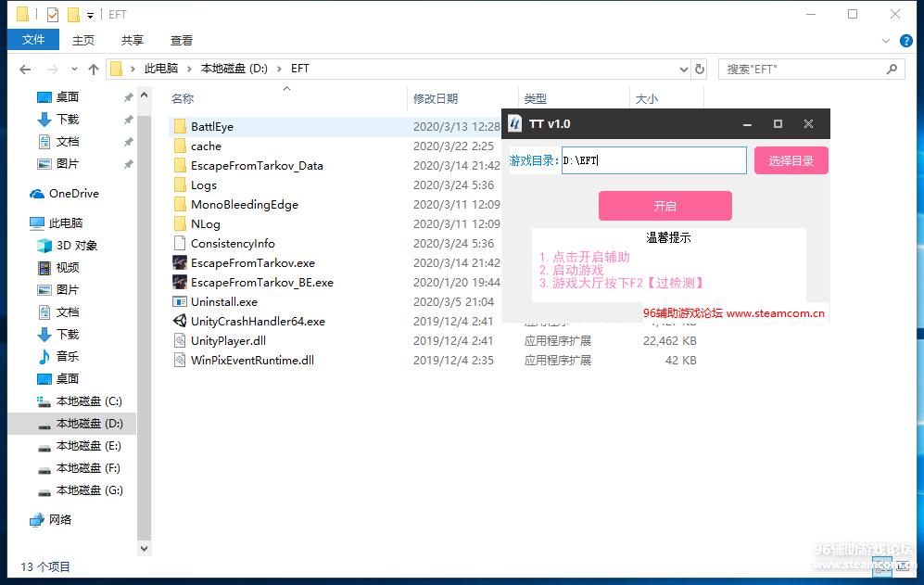Open the recent locations dropdown arrow
The width and height of the screenshot is (924, 585).
tap(73, 70)
